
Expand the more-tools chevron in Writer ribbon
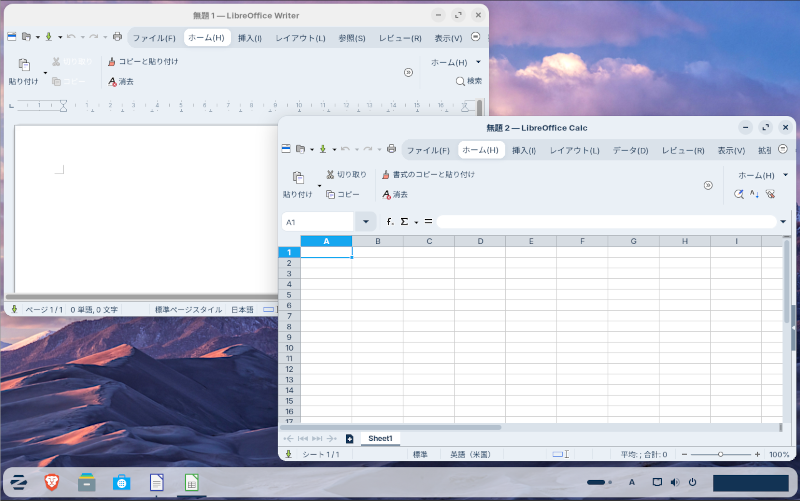pos(408,72)
